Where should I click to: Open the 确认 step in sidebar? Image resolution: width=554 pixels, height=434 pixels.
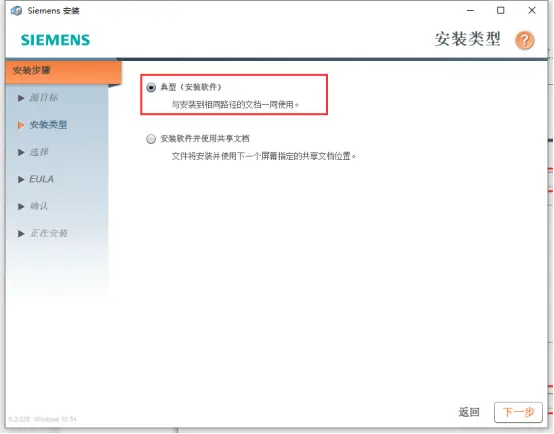(39, 206)
